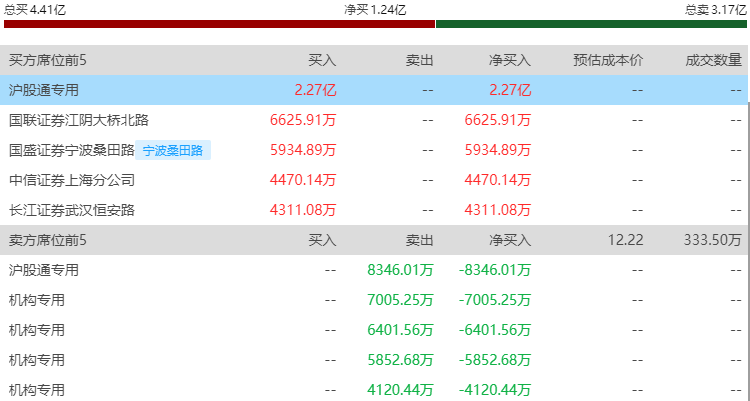Click 4311.08万 buy value of 长江证券

(x=303, y=210)
